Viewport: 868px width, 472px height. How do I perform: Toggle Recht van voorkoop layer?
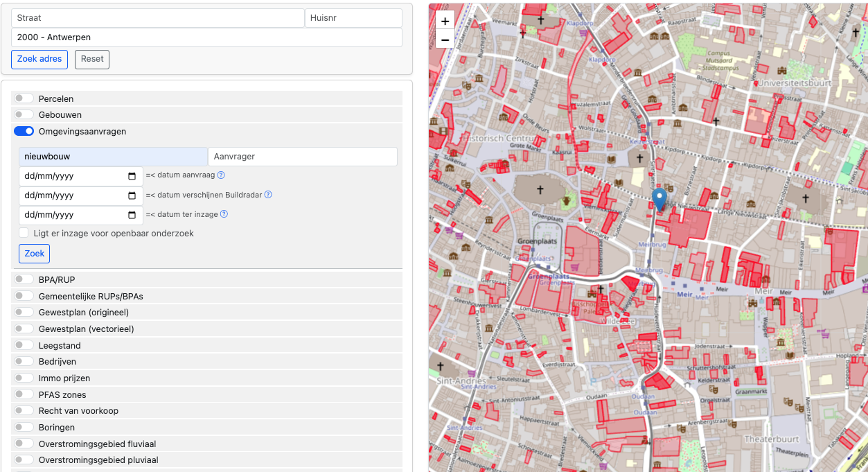(x=24, y=410)
